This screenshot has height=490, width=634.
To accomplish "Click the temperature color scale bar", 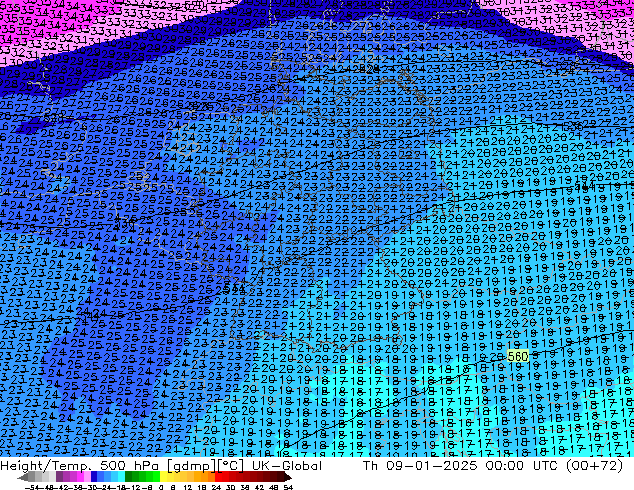I will click(x=154, y=477).
